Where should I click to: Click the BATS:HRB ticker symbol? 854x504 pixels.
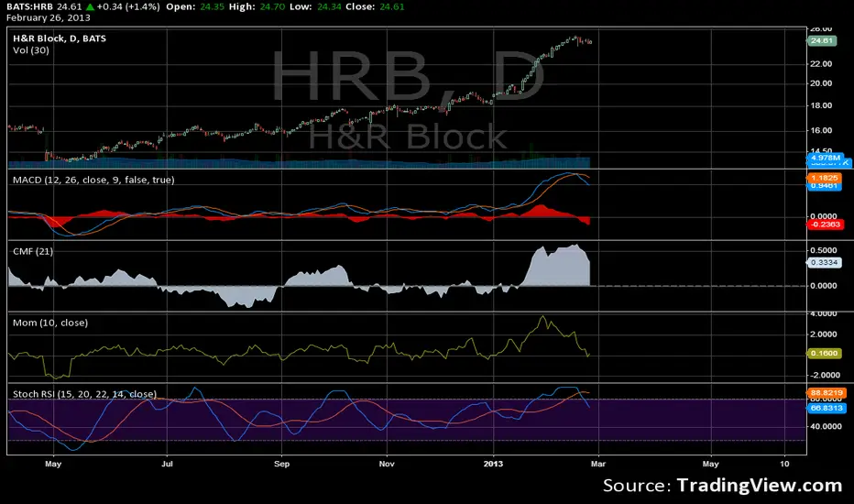coord(30,6)
